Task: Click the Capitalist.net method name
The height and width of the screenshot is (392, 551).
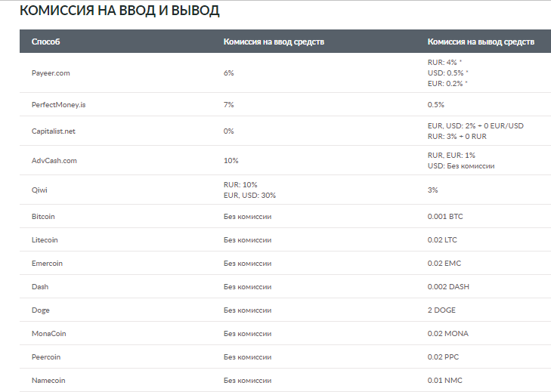Action: tap(53, 131)
